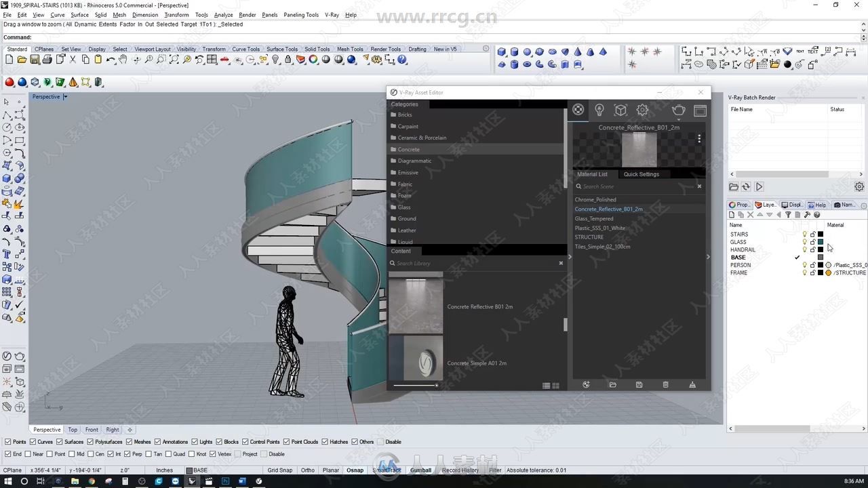Viewport: 868px width, 488px height.
Task: Collapse the Asset Editor library side arrow
Action: pyautogui.click(x=569, y=256)
